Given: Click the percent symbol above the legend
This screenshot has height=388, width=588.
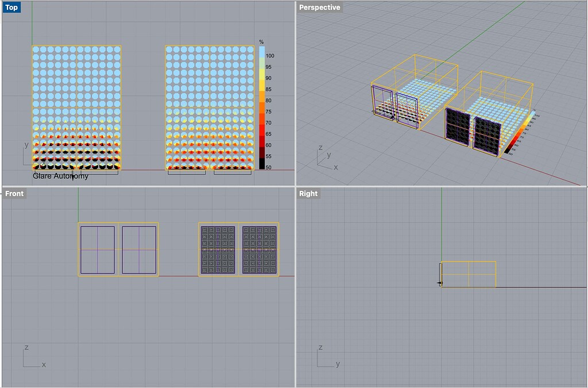Looking at the screenshot, I should pos(262,42).
